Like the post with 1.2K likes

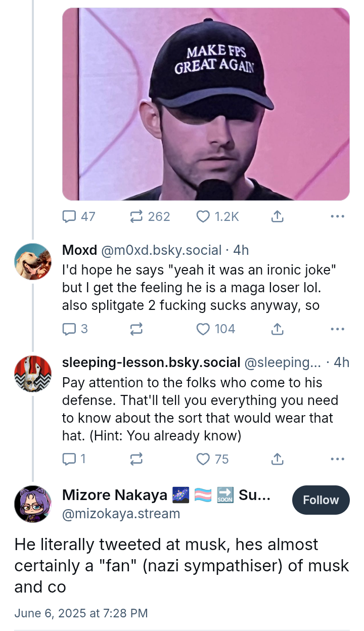[x=203, y=217]
